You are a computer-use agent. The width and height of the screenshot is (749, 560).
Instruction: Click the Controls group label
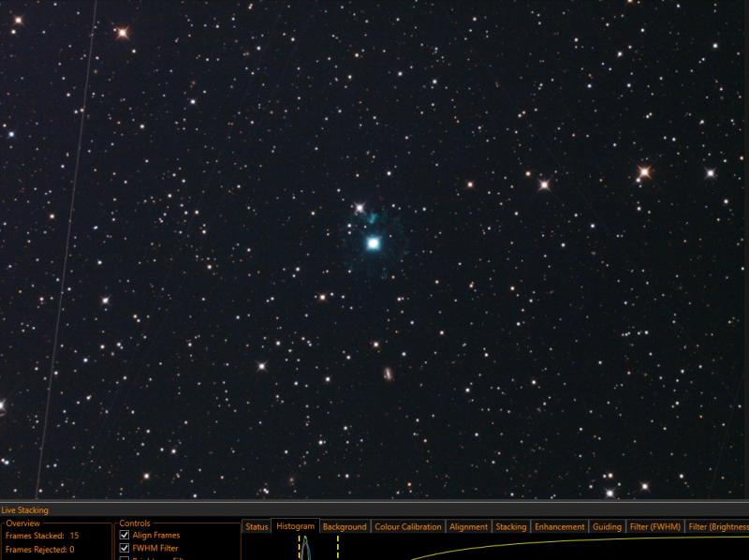pos(135,523)
